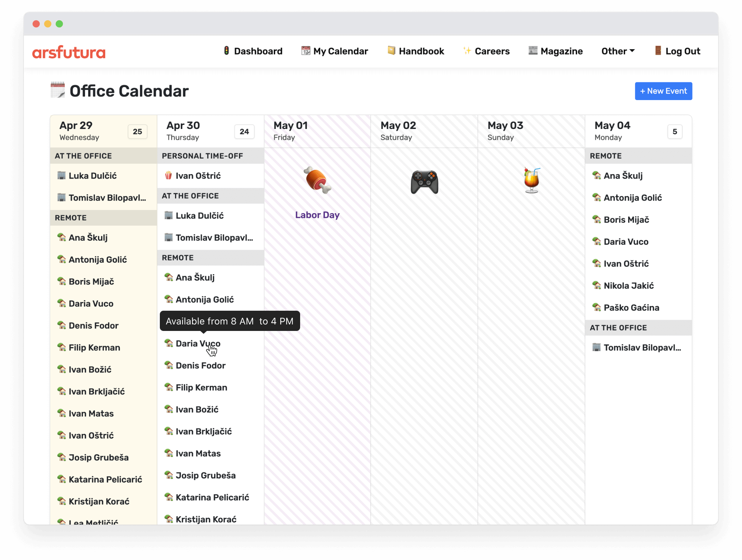
Task: Click house icon beside Ivan Matas on Apr 29
Action: [x=61, y=413]
